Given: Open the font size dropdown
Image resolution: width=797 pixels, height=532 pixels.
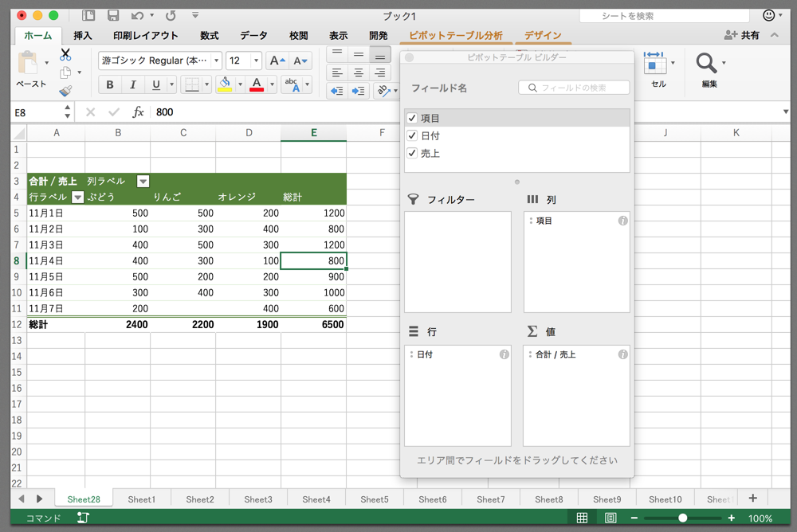Looking at the screenshot, I should (x=256, y=61).
